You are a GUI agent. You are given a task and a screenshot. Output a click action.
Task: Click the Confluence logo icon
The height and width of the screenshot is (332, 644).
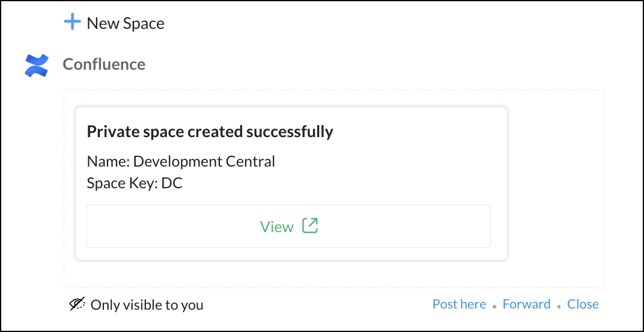pos(36,65)
